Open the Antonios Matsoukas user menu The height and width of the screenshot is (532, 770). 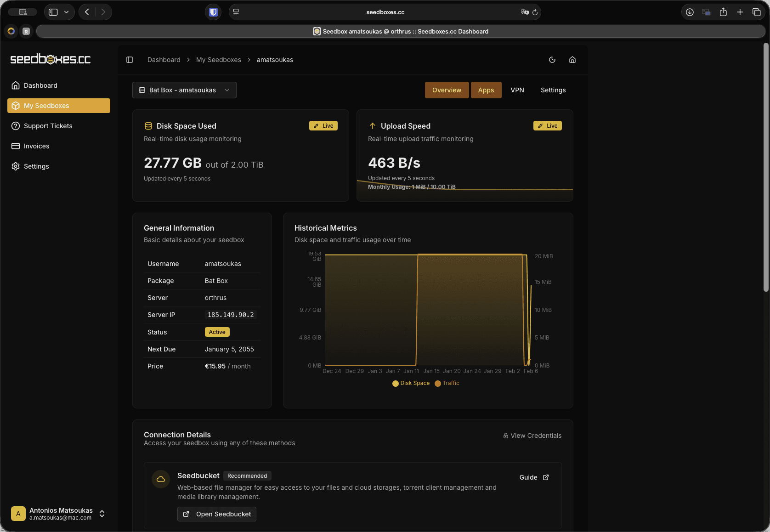coord(59,514)
